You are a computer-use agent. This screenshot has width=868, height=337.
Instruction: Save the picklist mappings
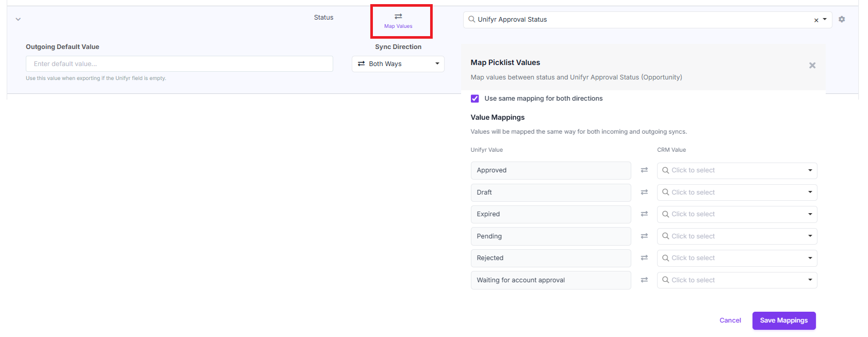point(784,320)
